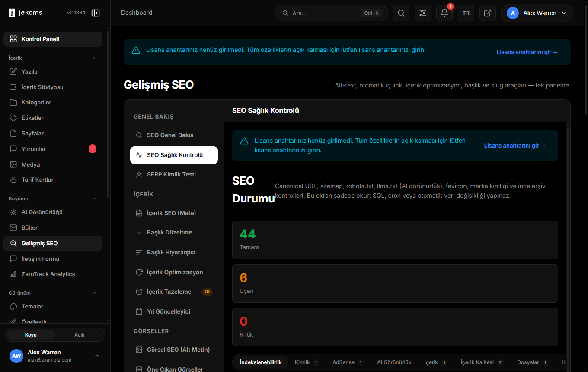588x372 pixels.
Task: Click the Başlık Hiyerarşisi lines icon
Action: [139, 252]
